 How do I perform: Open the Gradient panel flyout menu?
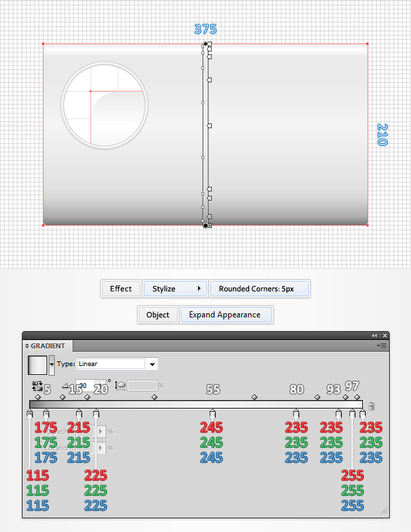pyautogui.click(x=382, y=346)
